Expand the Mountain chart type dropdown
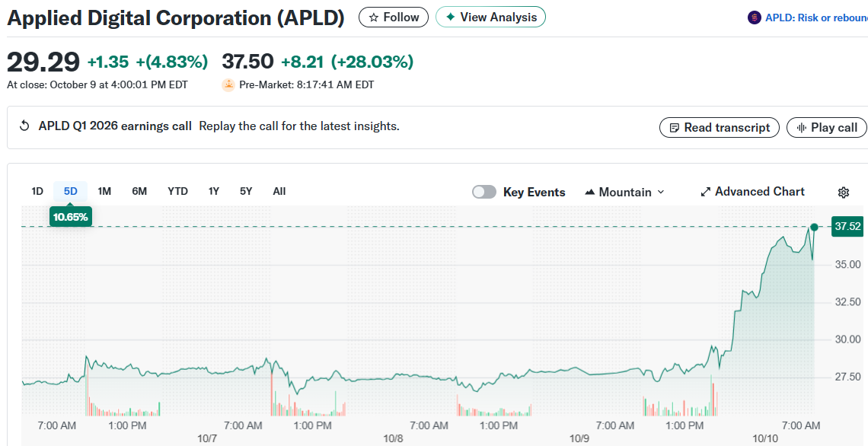This screenshot has height=446, width=868. (x=624, y=192)
